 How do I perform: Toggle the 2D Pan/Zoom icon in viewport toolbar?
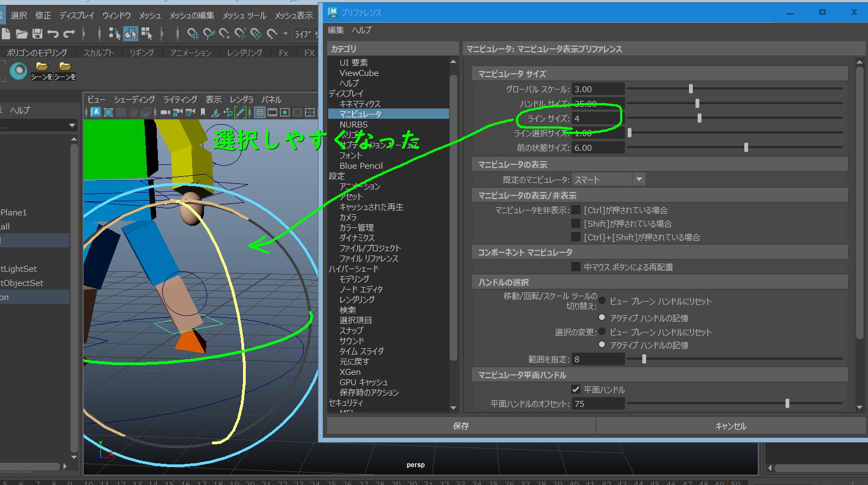click(x=227, y=112)
